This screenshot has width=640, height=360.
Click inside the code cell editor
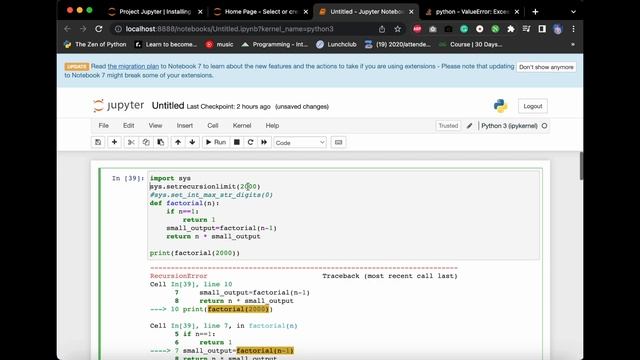[x=344, y=215]
